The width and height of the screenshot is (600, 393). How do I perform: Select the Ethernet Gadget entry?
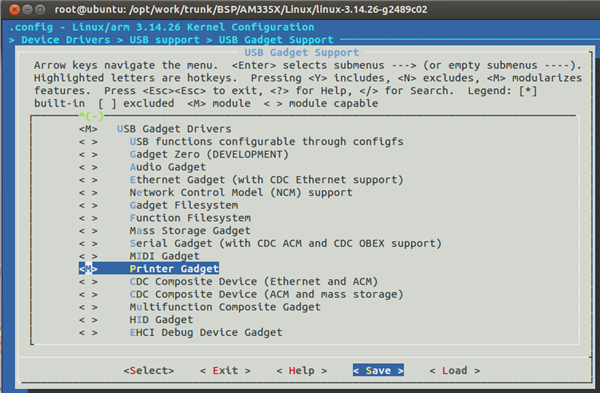[x=266, y=180]
